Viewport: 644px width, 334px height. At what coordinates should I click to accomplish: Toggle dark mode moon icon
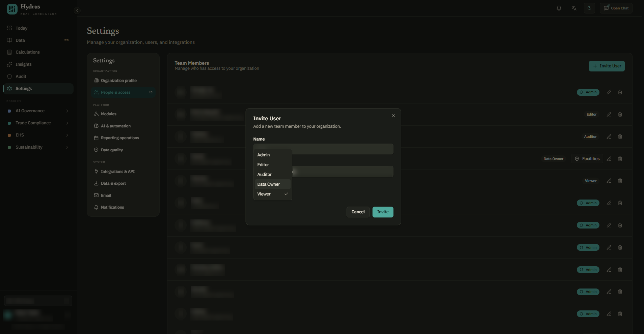tap(589, 8)
